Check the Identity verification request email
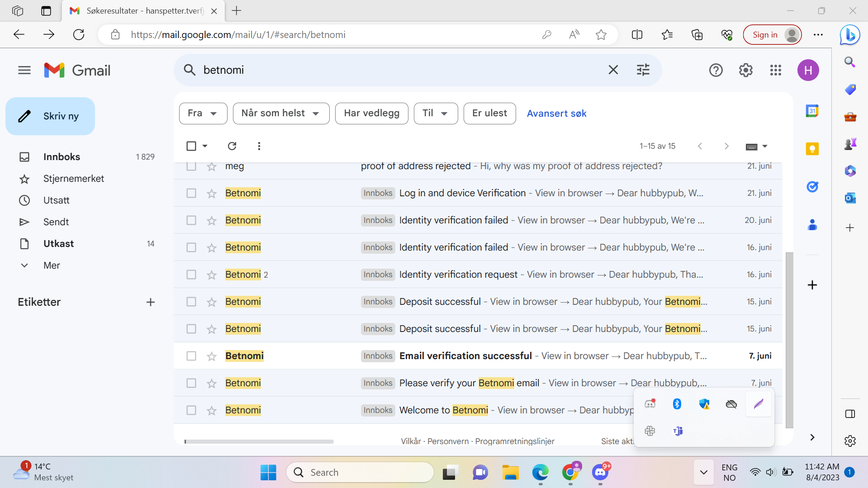 click(x=191, y=275)
